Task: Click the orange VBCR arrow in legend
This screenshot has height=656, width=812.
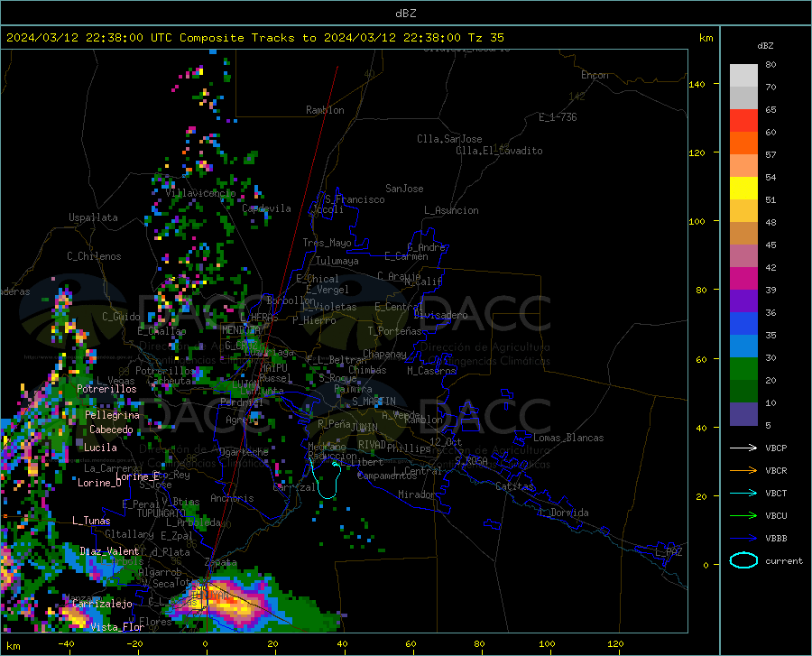Action: [x=743, y=471]
